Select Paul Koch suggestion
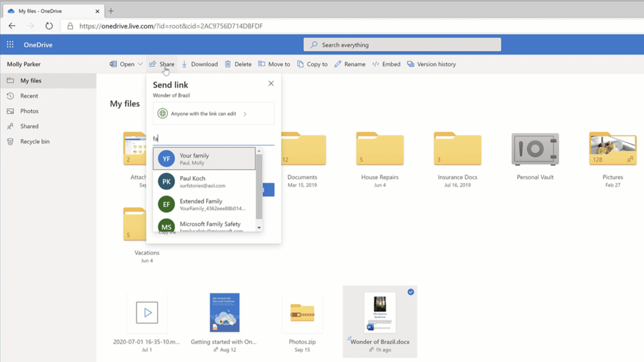Image resolution: width=644 pixels, height=362 pixels. 204,182
